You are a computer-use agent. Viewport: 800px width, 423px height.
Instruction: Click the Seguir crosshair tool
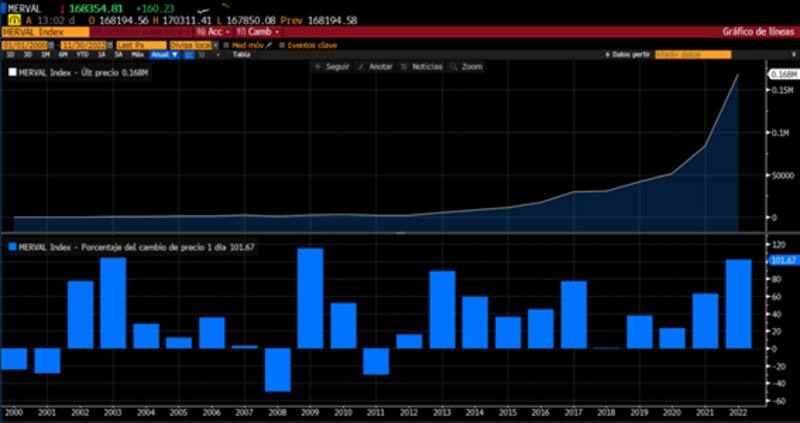(x=333, y=66)
